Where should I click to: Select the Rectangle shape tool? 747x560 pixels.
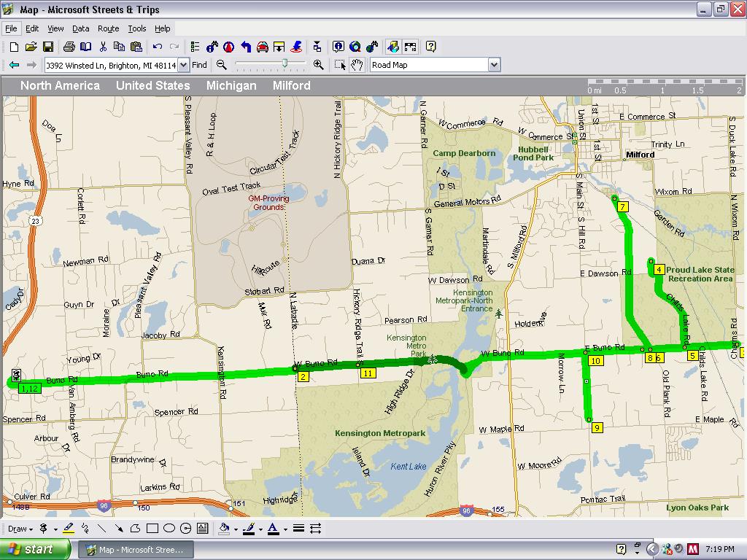pos(152,529)
